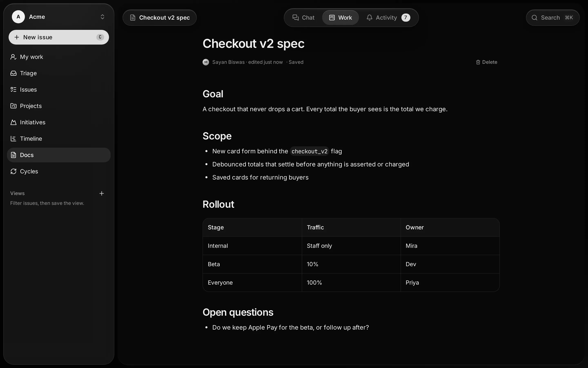Click the Timeline chart icon

tap(14, 138)
